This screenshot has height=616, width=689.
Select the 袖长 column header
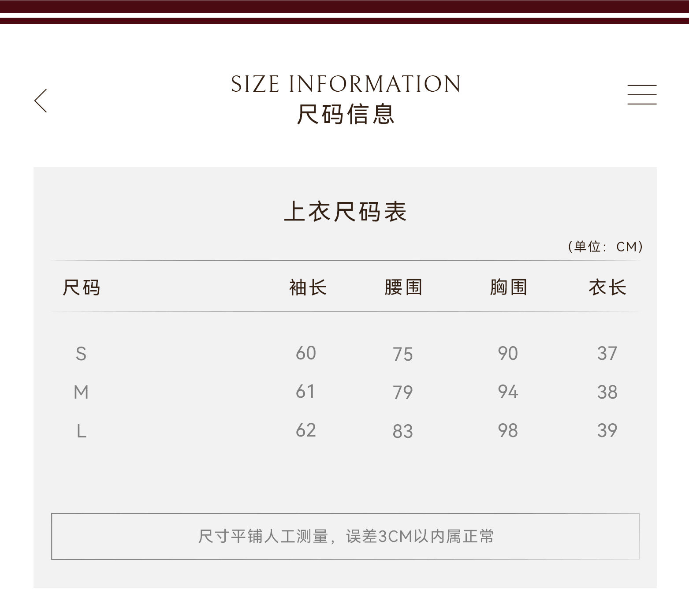pyautogui.click(x=308, y=287)
